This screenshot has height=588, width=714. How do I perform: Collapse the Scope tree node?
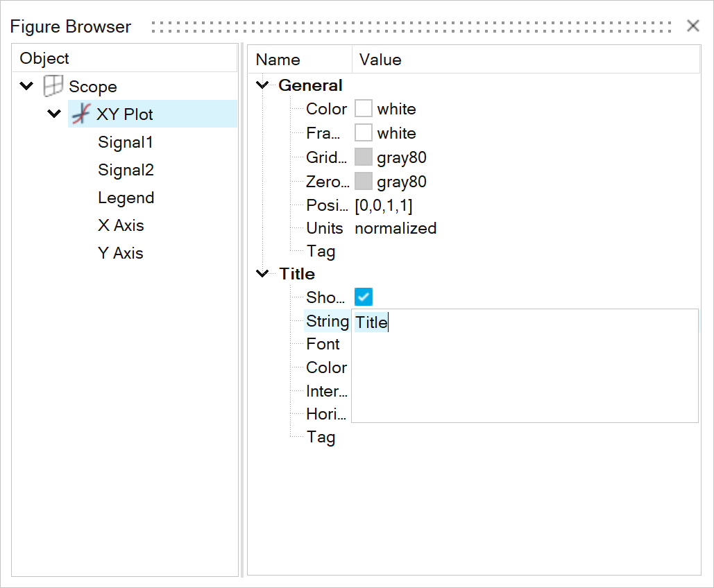point(26,87)
